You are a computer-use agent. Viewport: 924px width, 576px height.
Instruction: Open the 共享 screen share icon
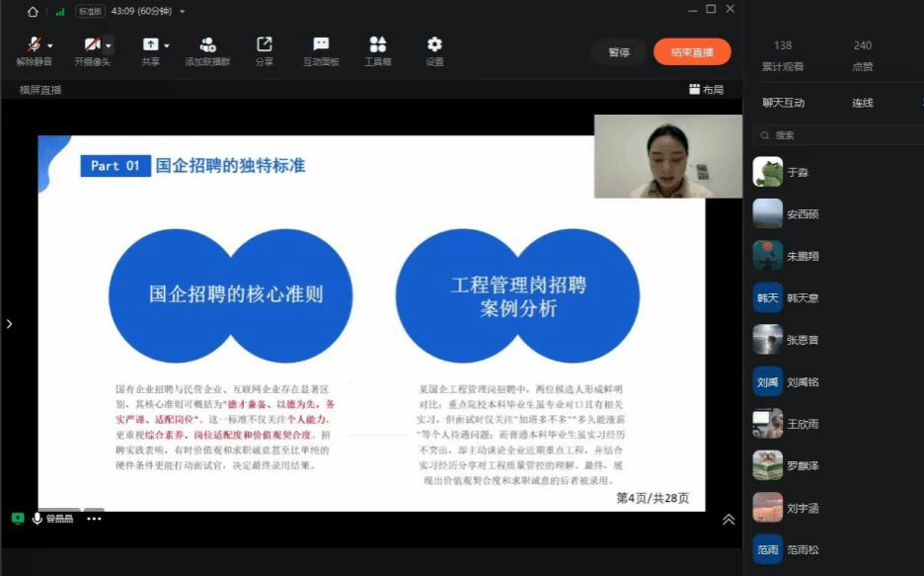[x=150, y=45]
